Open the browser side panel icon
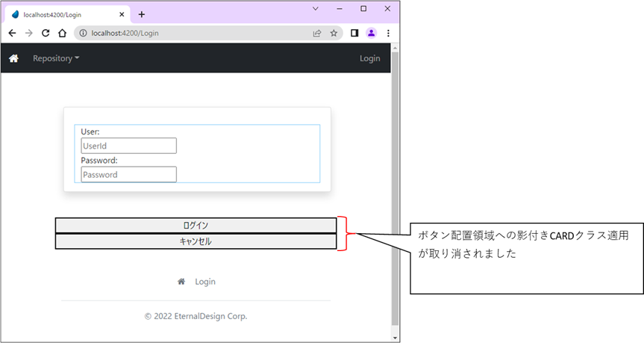The width and height of the screenshot is (644, 343). (354, 33)
